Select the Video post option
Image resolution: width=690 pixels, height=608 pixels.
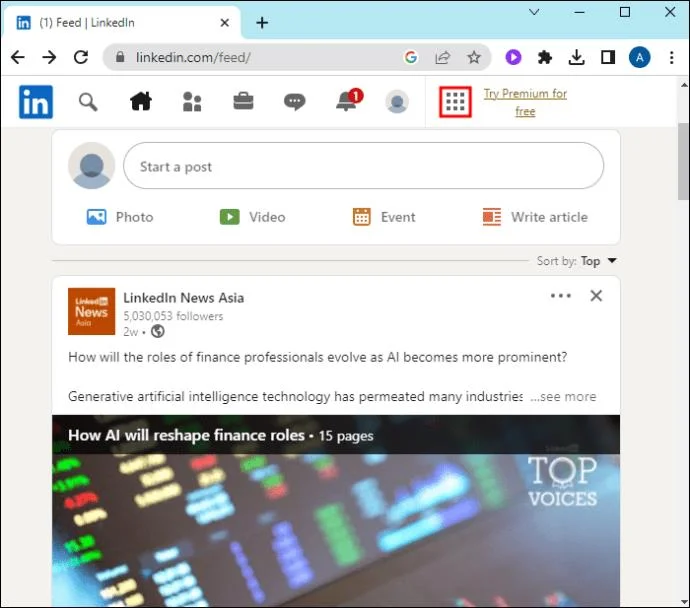point(253,217)
